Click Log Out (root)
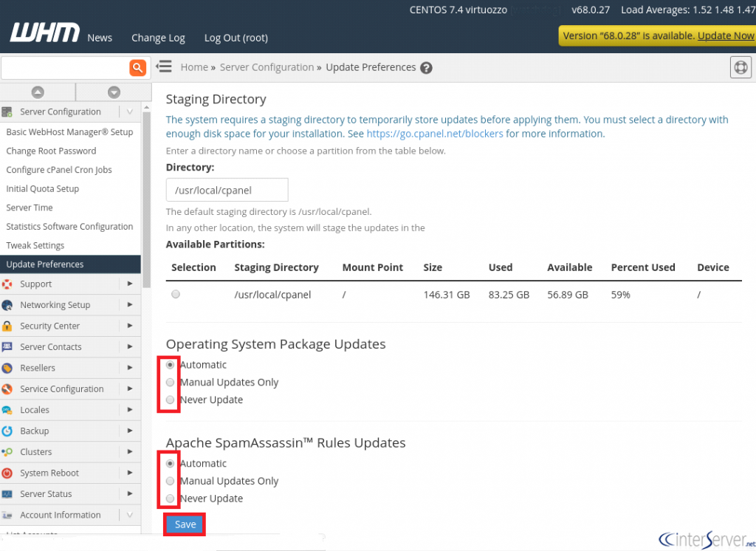Image resolution: width=756 pixels, height=551 pixels. pyautogui.click(x=236, y=38)
